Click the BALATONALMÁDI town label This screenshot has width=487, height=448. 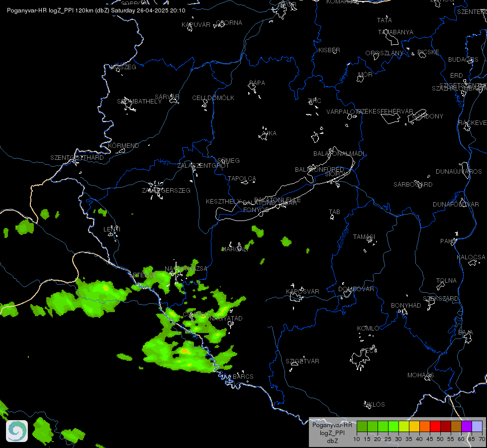[x=339, y=154]
